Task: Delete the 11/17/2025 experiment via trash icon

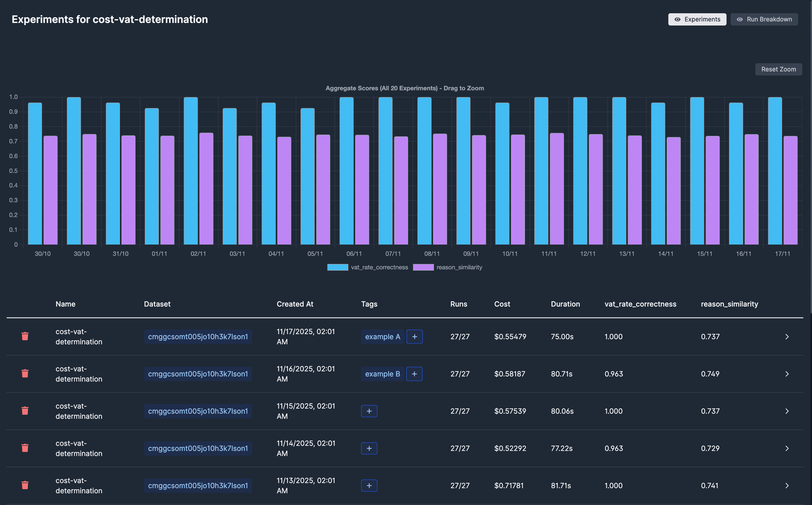Action: click(25, 336)
